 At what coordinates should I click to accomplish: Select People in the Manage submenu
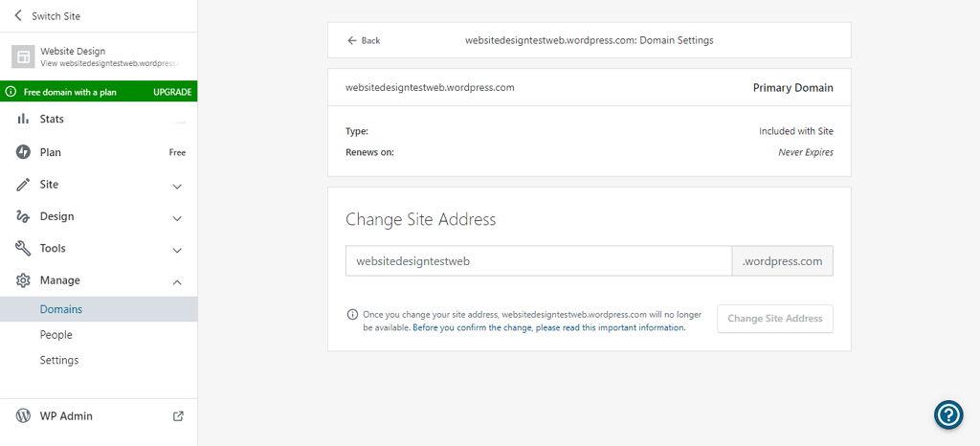coord(99,335)
